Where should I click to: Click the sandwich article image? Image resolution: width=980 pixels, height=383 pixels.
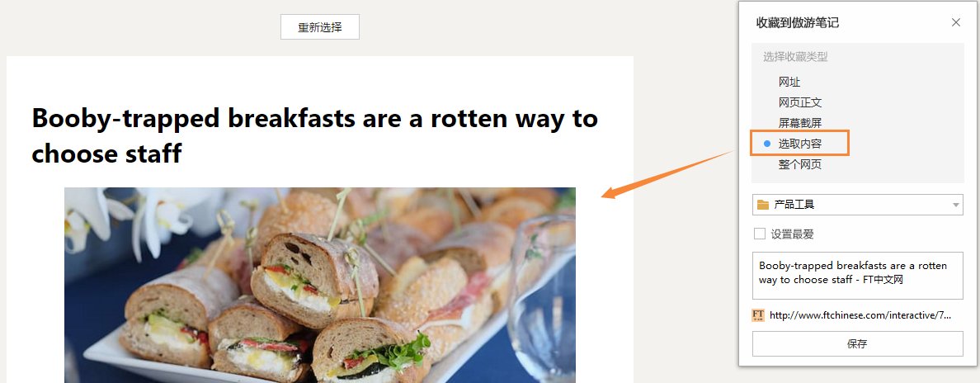pyautogui.click(x=320, y=286)
